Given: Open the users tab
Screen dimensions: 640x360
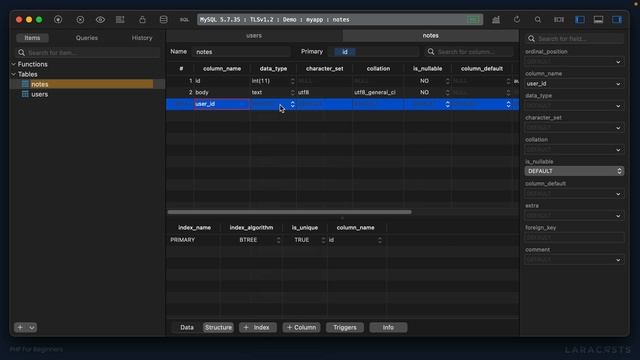Looking at the screenshot, I should click(254, 36).
